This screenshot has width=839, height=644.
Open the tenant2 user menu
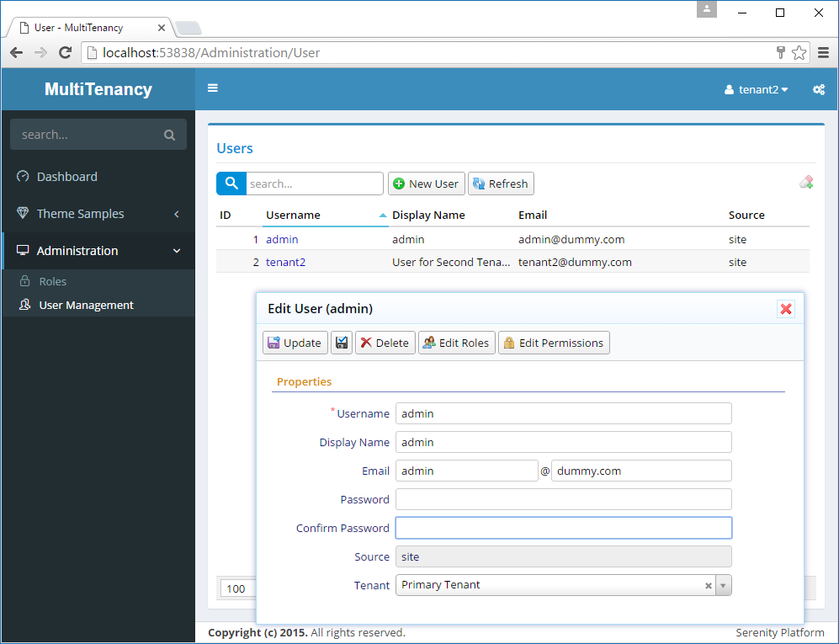click(756, 89)
